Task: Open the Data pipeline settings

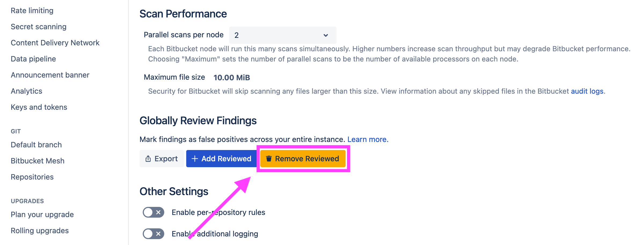Action: click(x=33, y=59)
